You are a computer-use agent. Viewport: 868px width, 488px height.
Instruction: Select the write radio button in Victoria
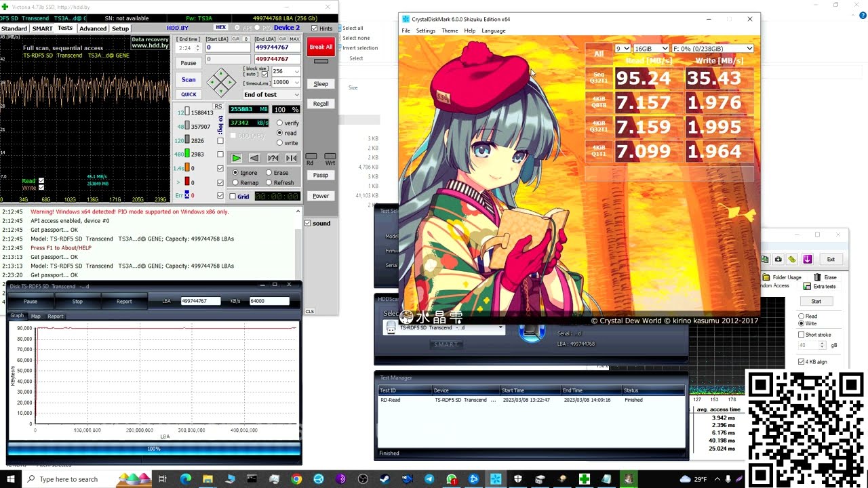click(279, 143)
